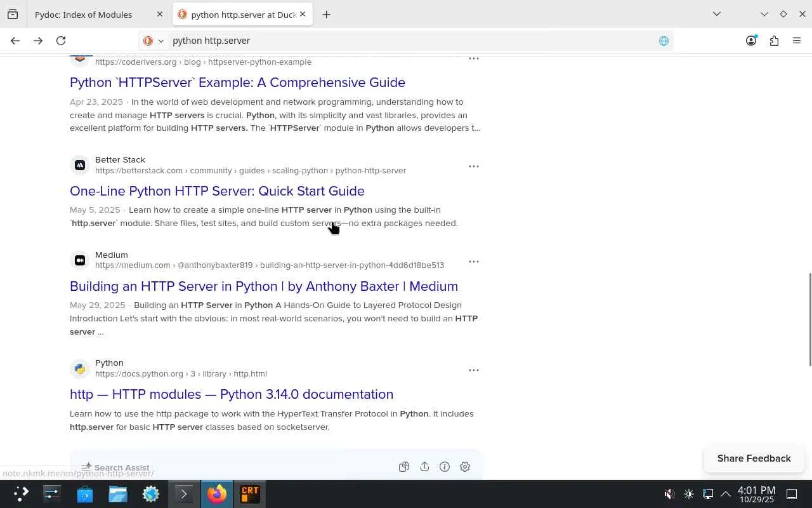
Task: Click the Python docs favicon
Action: [x=80, y=368]
